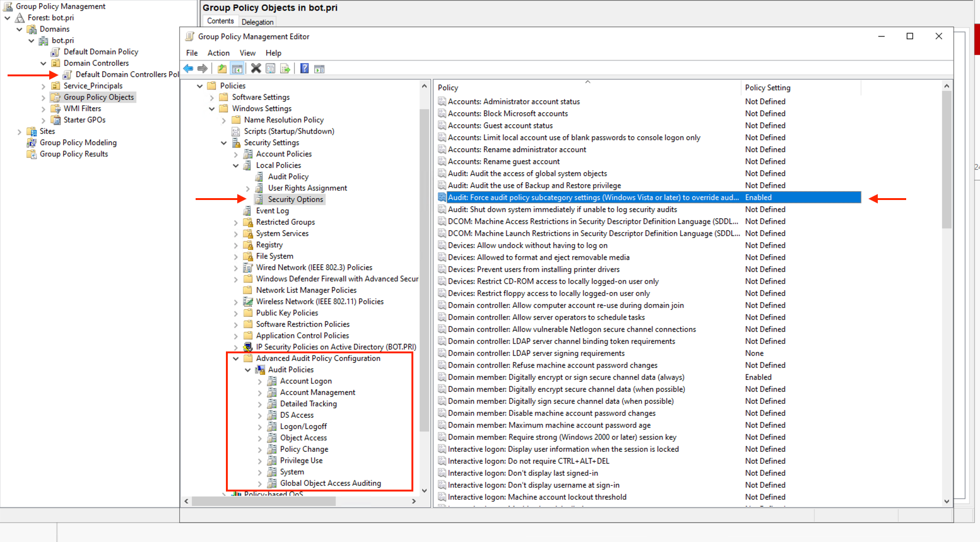Collapse the Advanced Audit Policy Configuration node

235,358
